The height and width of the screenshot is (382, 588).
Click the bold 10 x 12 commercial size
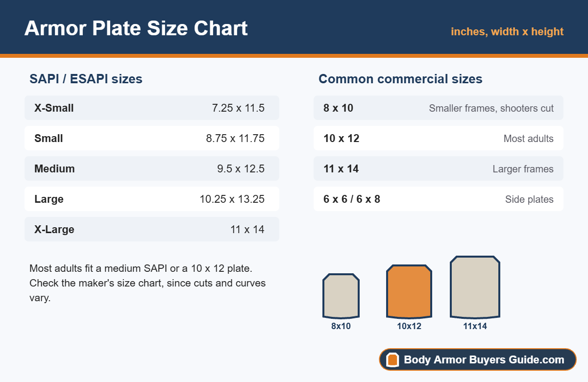341,138
